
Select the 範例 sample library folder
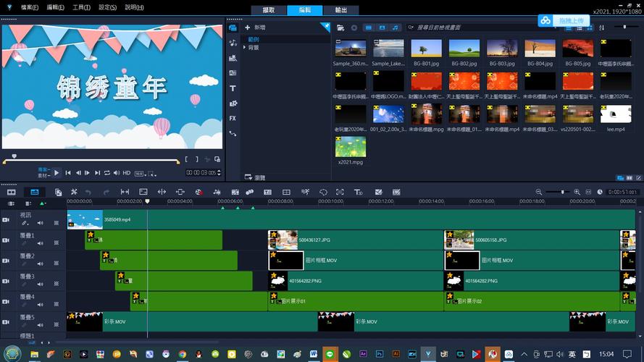tap(254, 39)
